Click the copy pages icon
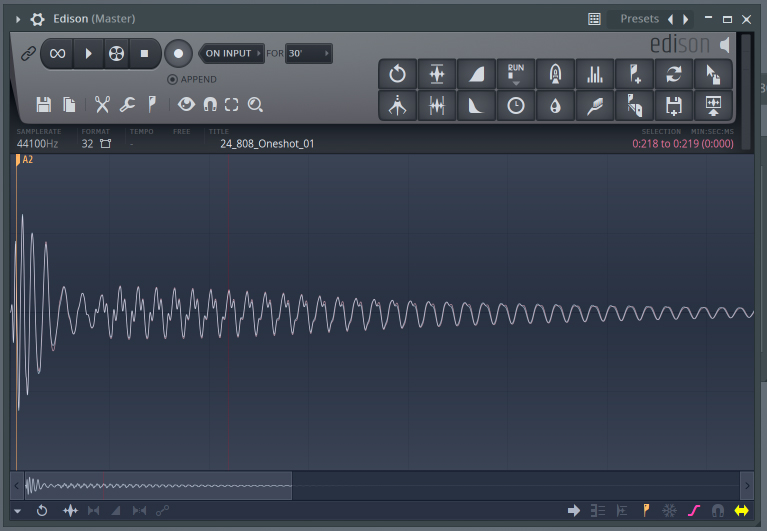The image size is (767, 531). (x=69, y=105)
